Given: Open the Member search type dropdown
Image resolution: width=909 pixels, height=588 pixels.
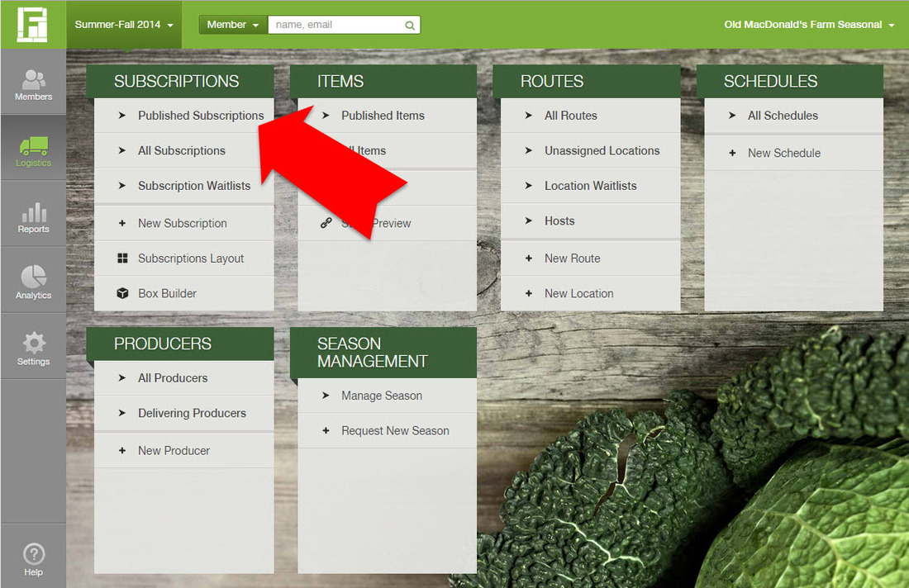Looking at the screenshot, I should coord(233,25).
